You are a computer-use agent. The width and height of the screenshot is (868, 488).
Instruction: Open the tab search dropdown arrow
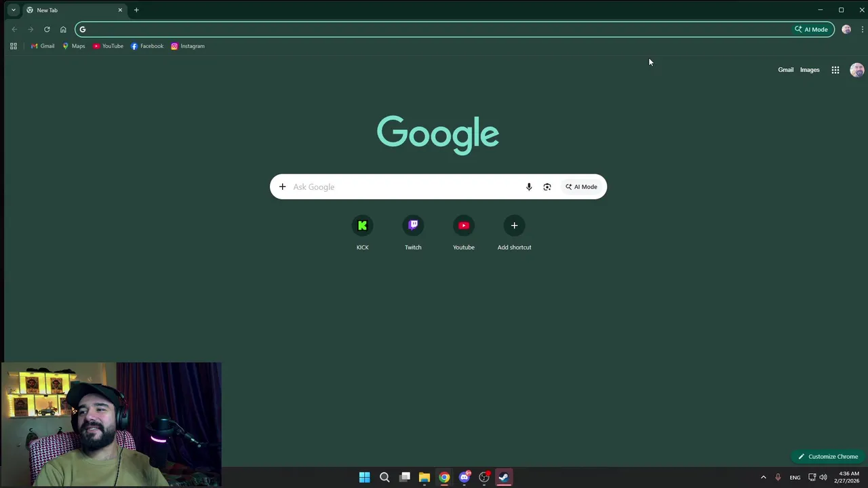pyautogui.click(x=13, y=10)
